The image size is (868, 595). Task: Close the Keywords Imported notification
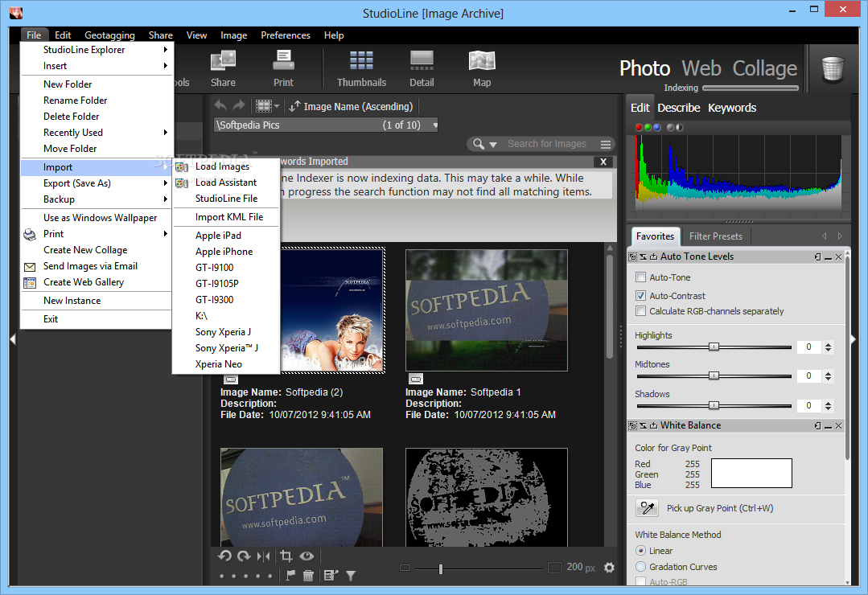(x=603, y=162)
